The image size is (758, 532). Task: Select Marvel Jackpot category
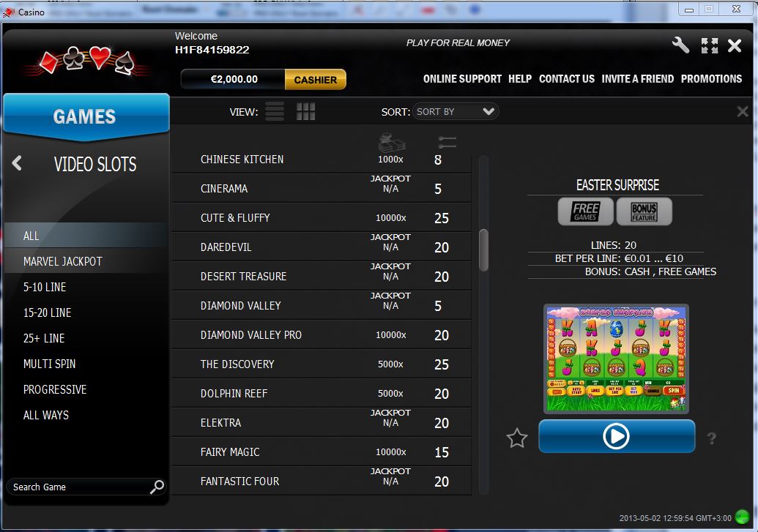pyautogui.click(x=86, y=261)
